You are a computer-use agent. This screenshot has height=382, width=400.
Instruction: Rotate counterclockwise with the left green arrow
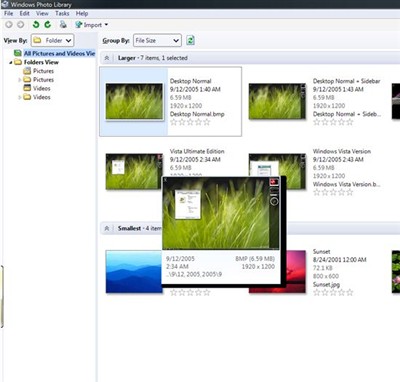[36, 24]
